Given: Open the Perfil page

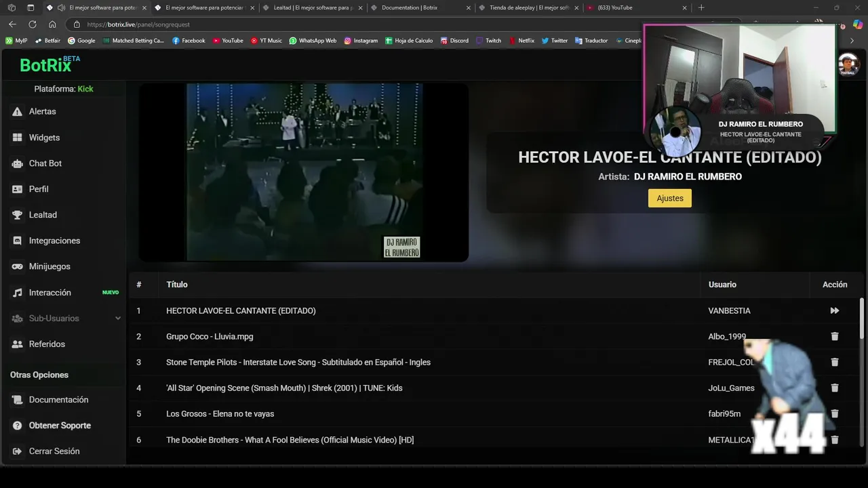Looking at the screenshot, I should coord(39,189).
